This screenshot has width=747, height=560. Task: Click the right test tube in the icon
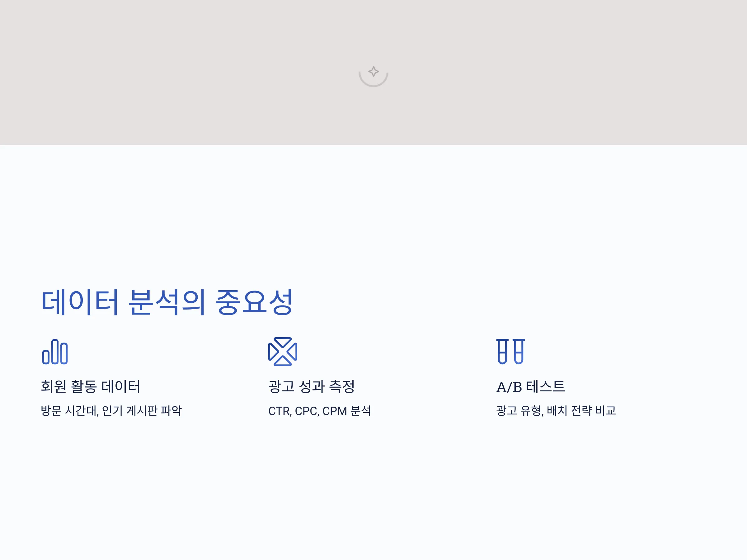pos(519,351)
